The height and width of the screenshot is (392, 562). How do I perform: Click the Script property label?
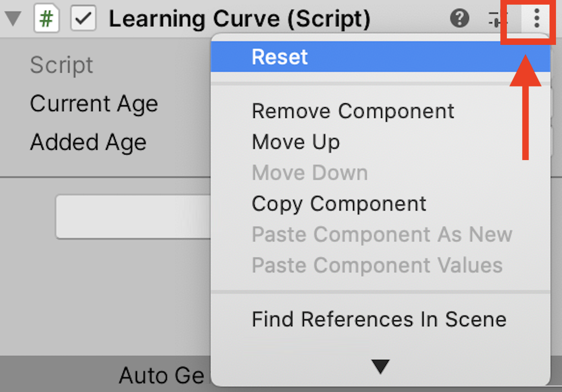click(62, 65)
